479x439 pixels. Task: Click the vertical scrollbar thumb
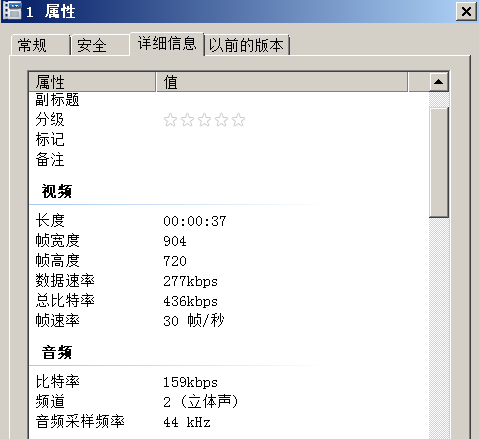[439, 162]
